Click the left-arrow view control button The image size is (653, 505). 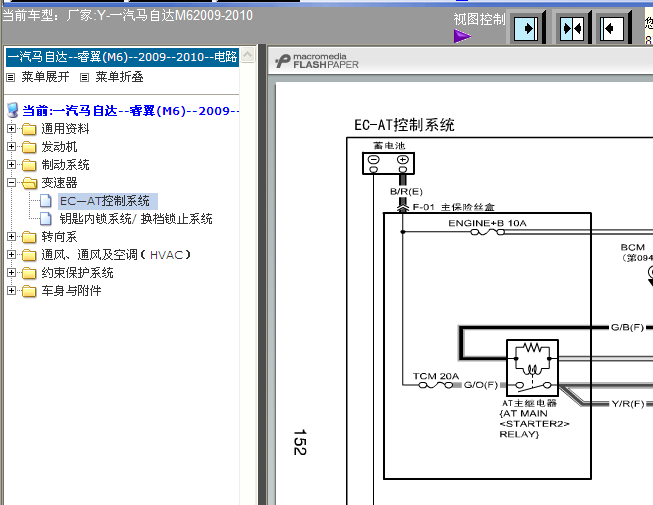[x=612, y=28]
